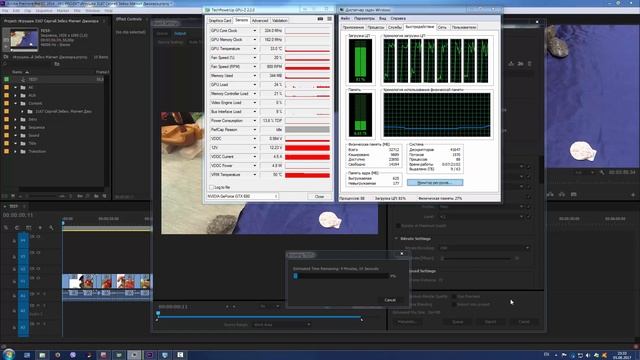Open Вид menu in Task Manager
The width and height of the screenshot is (640, 360).
coord(382,18)
